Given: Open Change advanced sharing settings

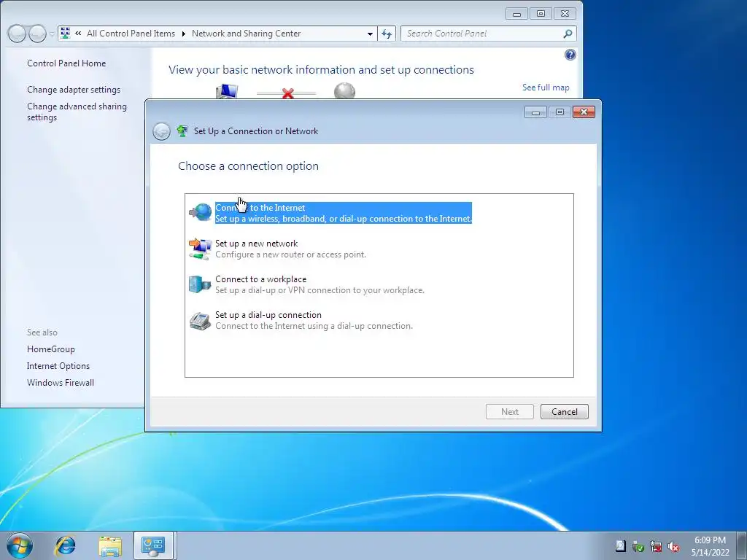Looking at the screenshot, I should click(77, 112).
